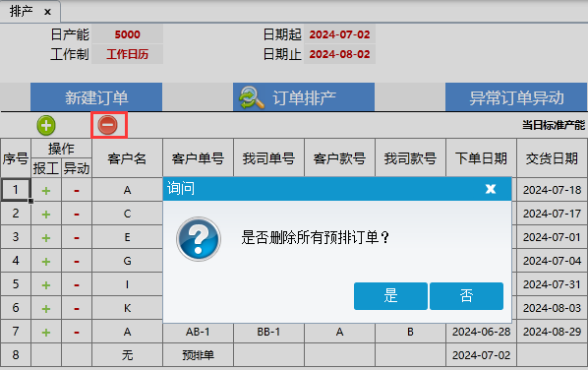Click customer name G in row 4

127,261
